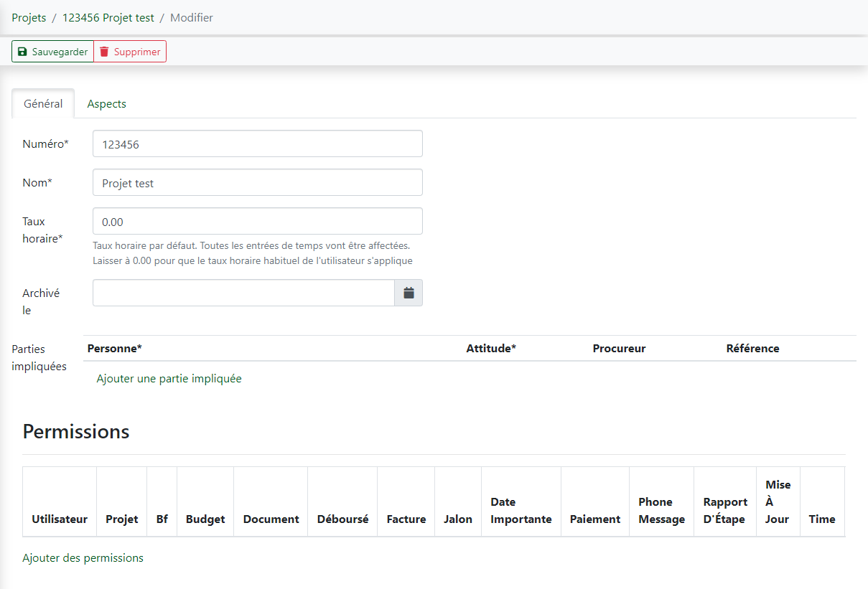Open the Projets breadcrumb link

coord(29,17)
